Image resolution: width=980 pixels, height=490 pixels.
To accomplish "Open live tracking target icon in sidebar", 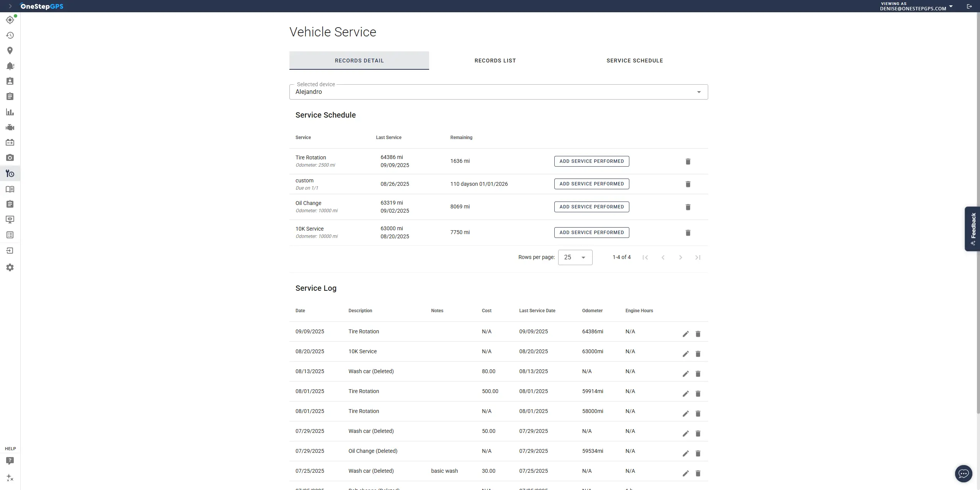I will (10, 20).
